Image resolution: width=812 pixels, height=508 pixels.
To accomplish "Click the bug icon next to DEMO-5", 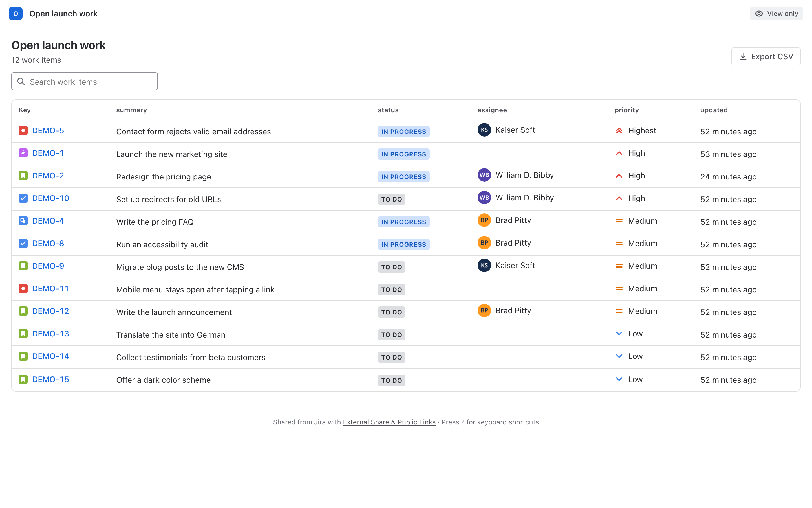I will [x=23, y=130].
